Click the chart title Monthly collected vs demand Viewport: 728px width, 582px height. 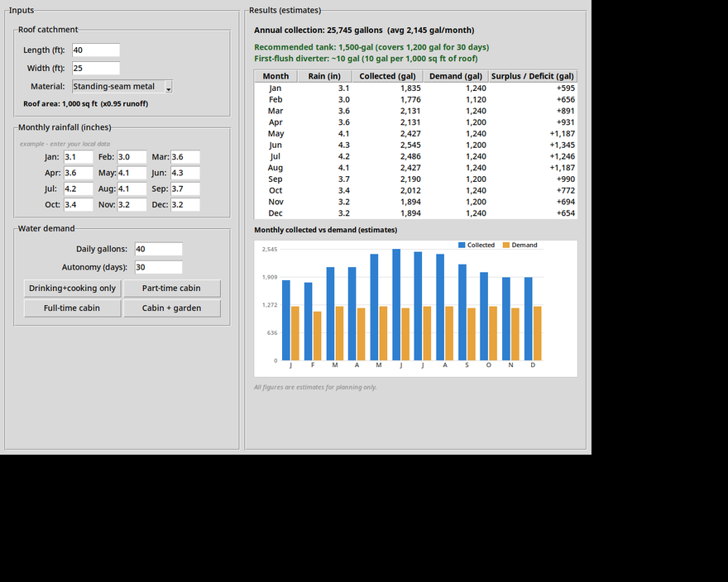coord(325,230)
